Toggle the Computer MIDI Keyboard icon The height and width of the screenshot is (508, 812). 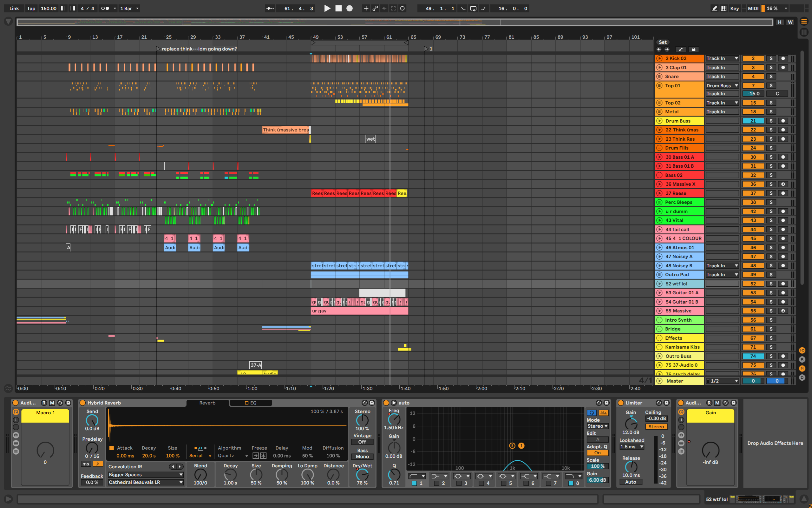click(x=724, y=8)
